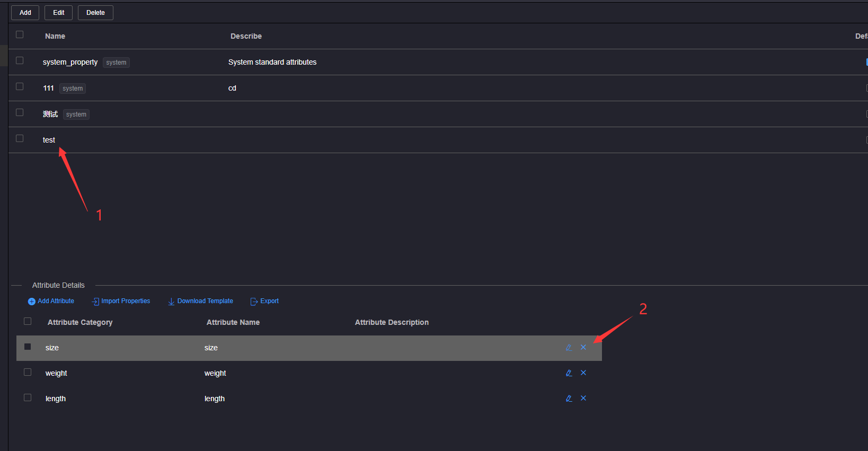Click the Edit button at the top
The width and height of the screenshot is (868, 451).
click(58, 13)
